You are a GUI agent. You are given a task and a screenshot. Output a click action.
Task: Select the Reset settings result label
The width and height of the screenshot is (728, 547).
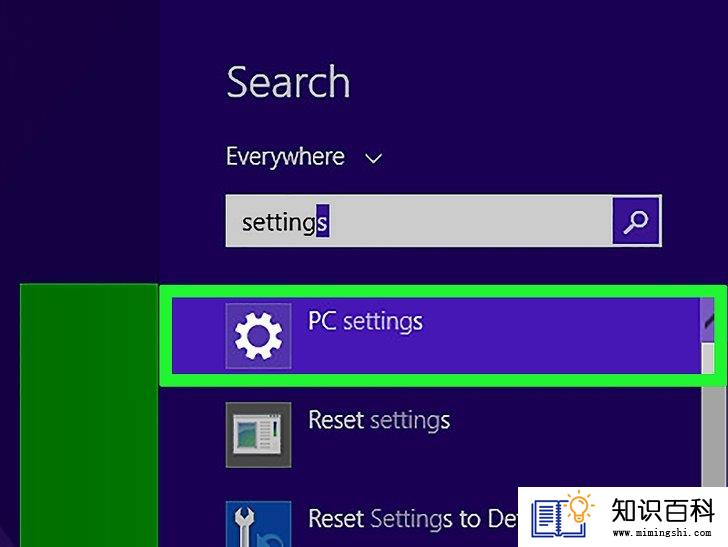coord(379,420)
